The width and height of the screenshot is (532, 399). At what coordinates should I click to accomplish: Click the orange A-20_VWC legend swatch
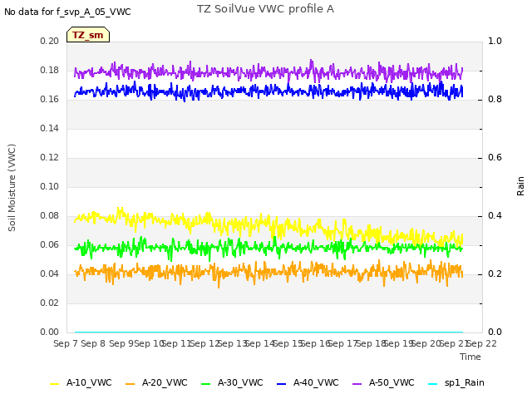[131, 383]
